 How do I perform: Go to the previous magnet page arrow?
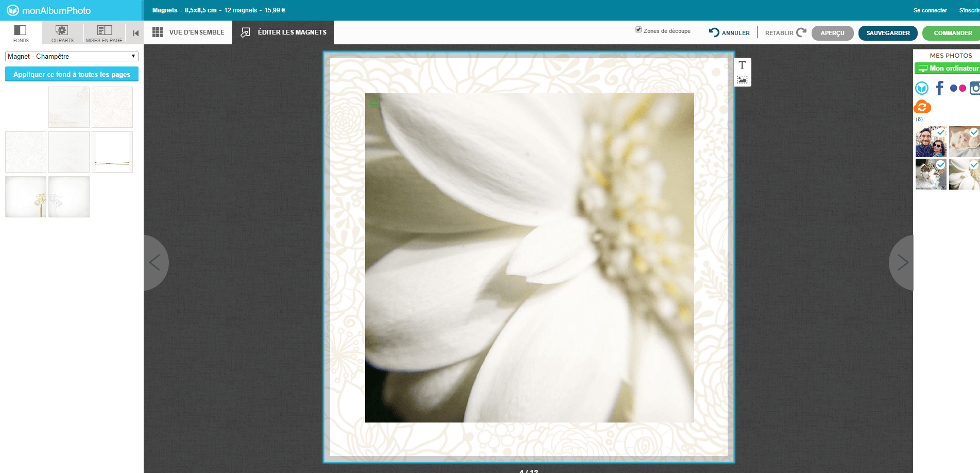(154, 262)
